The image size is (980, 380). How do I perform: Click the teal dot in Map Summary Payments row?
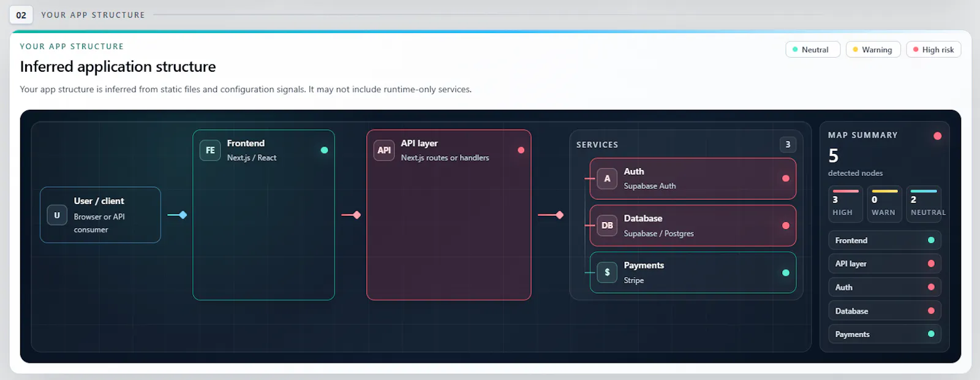tap(931, 334)
